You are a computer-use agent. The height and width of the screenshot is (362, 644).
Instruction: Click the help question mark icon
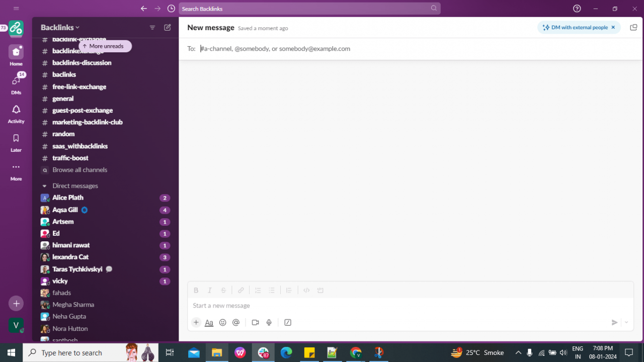(x=577, y=9)
